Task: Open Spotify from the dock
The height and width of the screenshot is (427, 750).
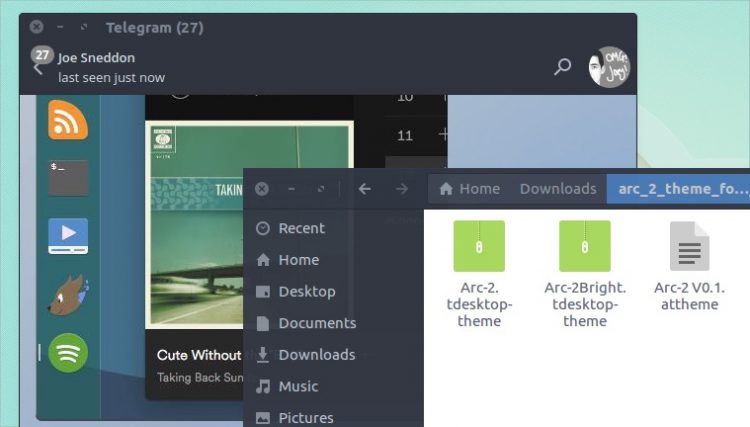Action: [x=68, y=353]
